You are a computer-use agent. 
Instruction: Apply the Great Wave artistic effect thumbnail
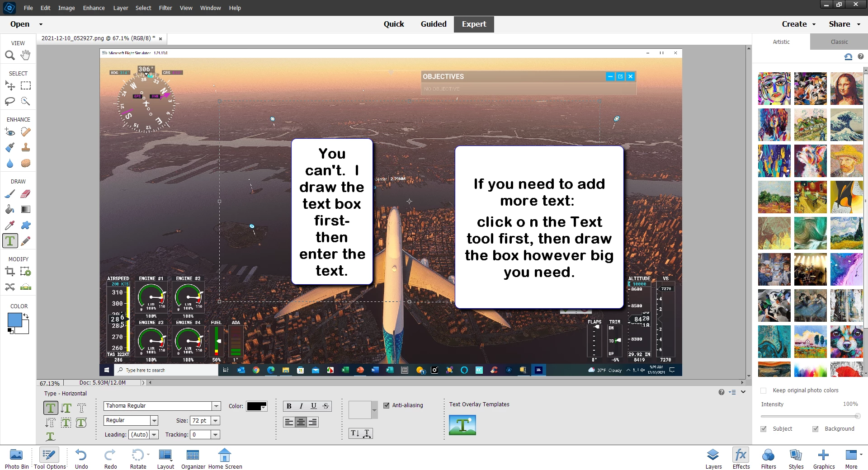coord(846,125)
